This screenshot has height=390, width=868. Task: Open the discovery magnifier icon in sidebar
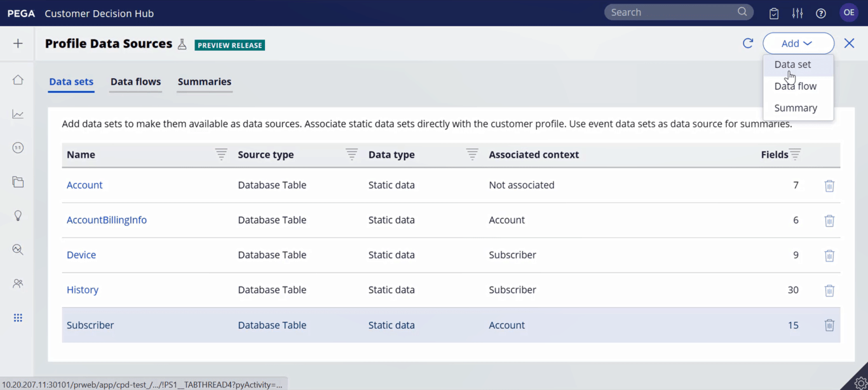click(17, 249)
